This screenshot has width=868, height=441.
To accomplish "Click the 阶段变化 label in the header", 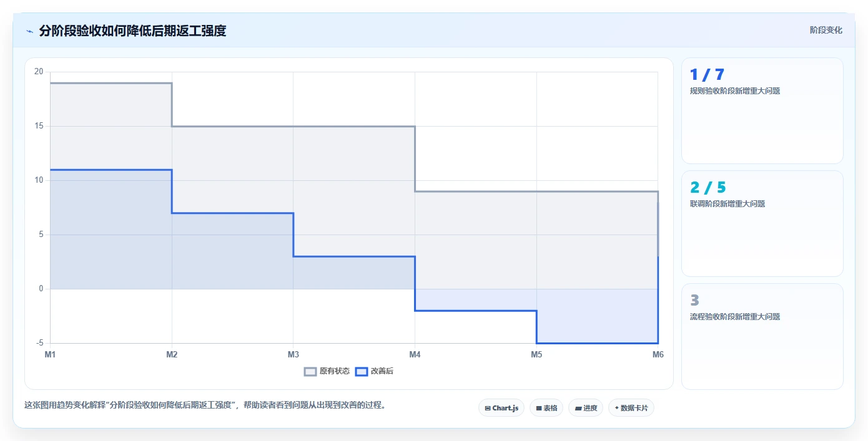I will pos(826,30).
